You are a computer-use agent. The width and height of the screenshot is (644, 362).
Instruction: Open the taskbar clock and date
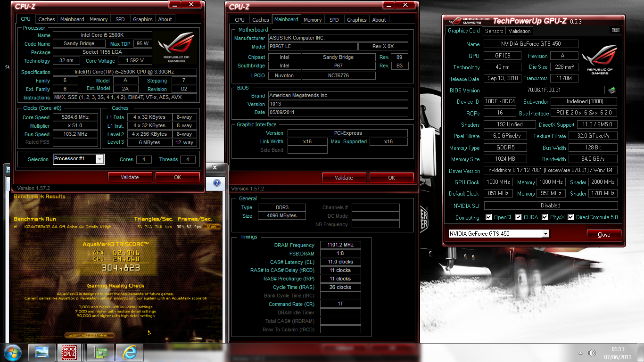(618, 353)
